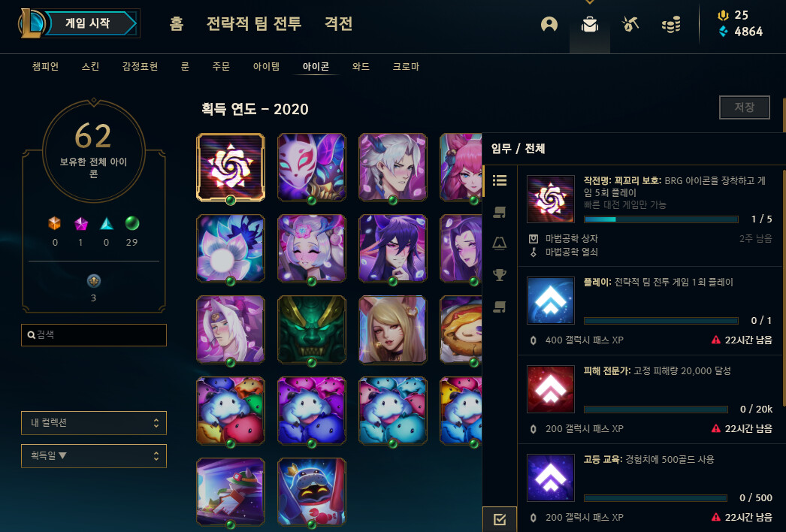Click the League of Legends logo icon
786x532 pixels.
tap(32, 23)
